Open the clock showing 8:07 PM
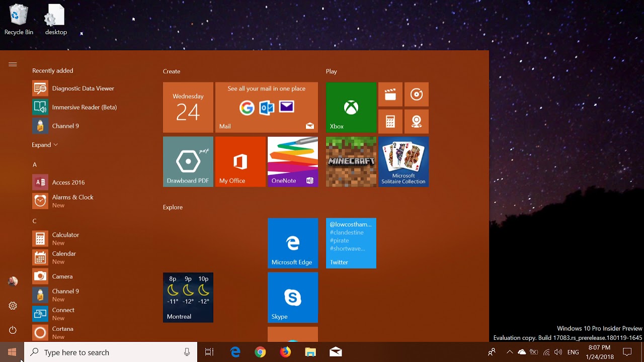The image size is (644, 362). pyautogui.click(x=599, y=352)
